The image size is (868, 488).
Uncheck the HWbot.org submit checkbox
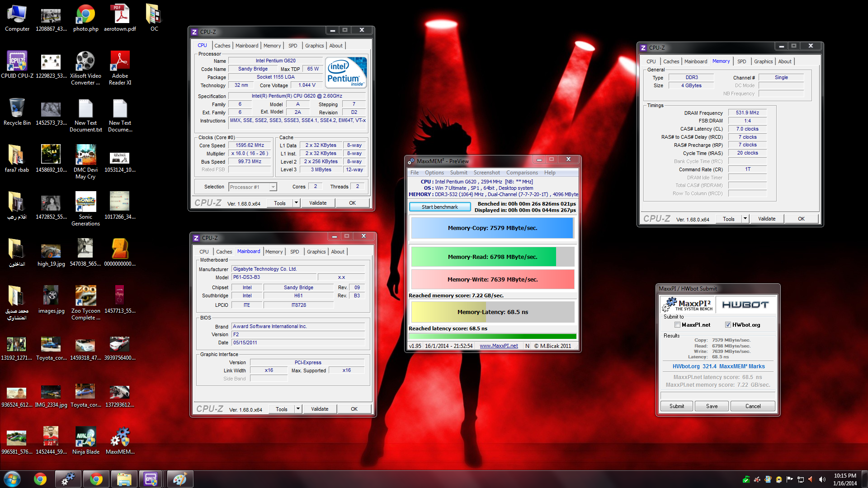click(x=728, y=325)
